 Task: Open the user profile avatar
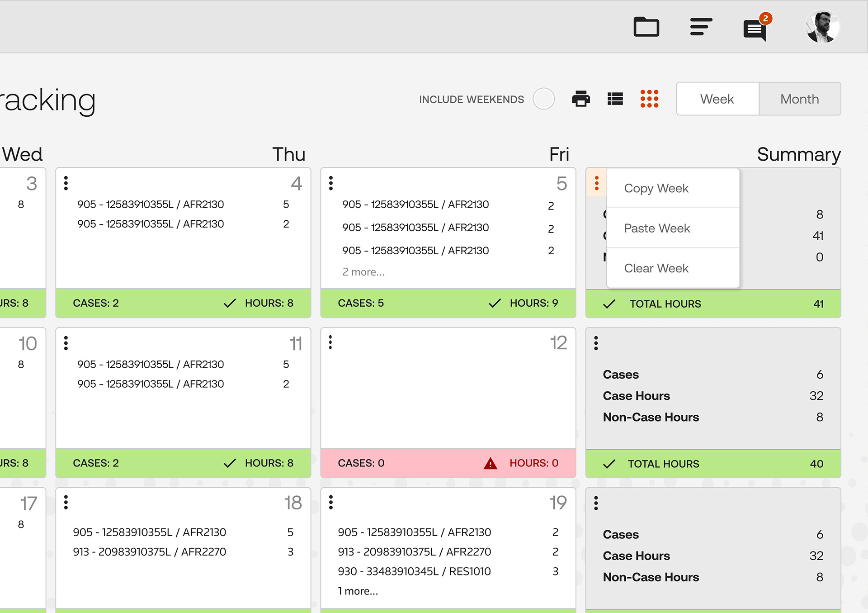(x=822, y=27)
